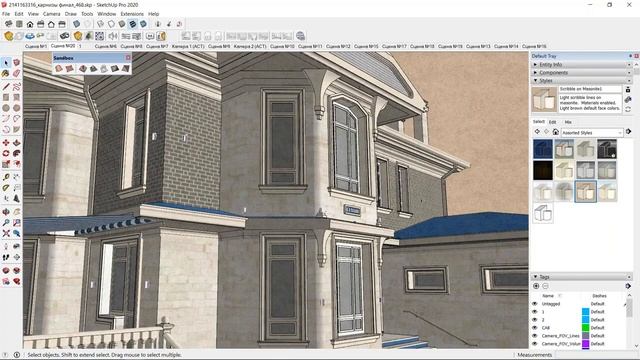Select the Pan hand tool
Viewport: 640px width, 360px height.
tap(16, 212)
